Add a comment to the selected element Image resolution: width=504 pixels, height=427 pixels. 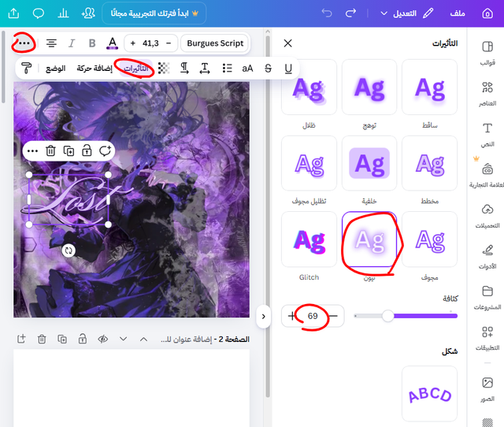105,150
